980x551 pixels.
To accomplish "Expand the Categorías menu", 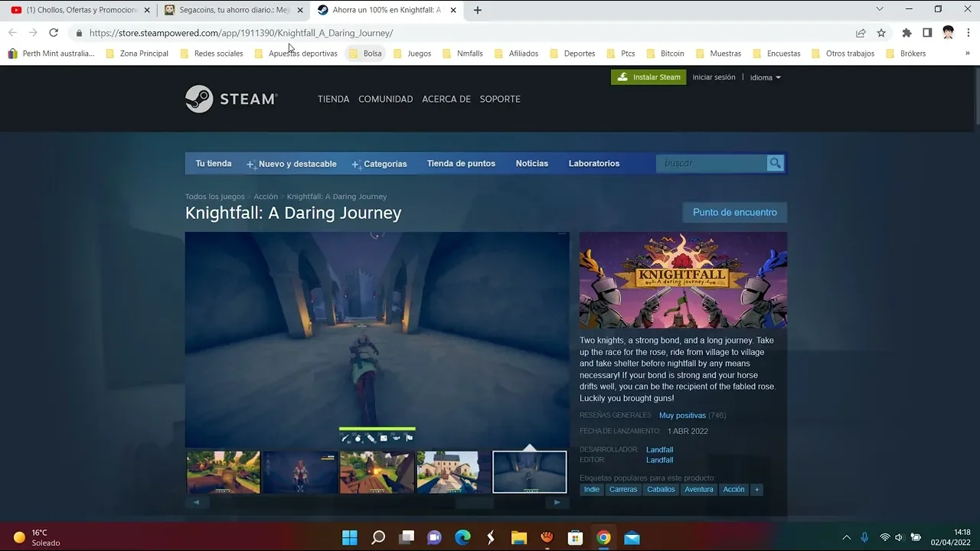I will (x=379, y=164).
